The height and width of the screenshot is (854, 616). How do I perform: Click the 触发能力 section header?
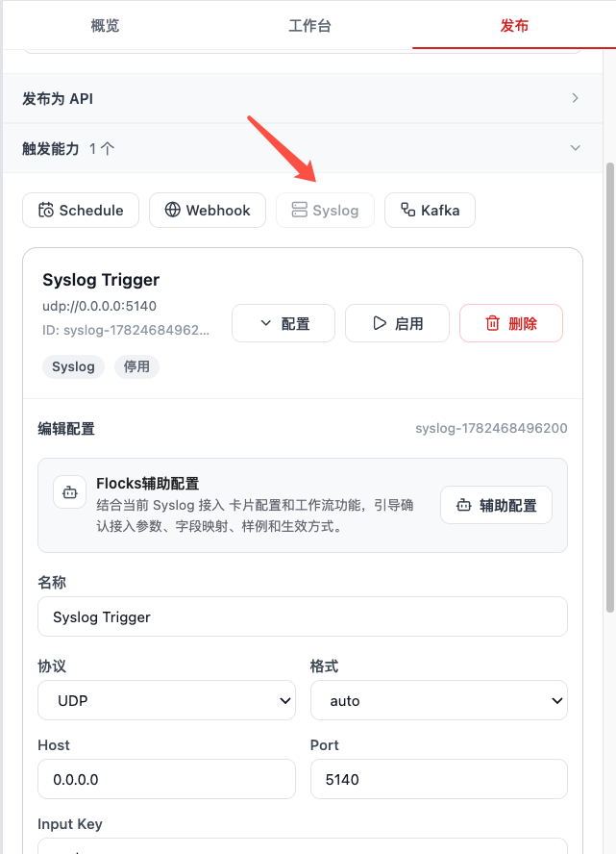(x=303, y=148)
